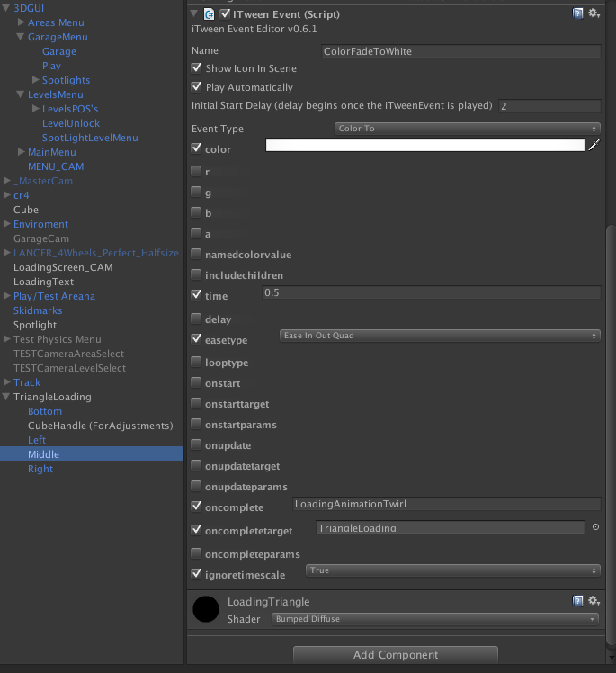Select SpotLightLevelMenu in the hierarchy
Viewport: 616px width, 673px height.
[90, 138]
